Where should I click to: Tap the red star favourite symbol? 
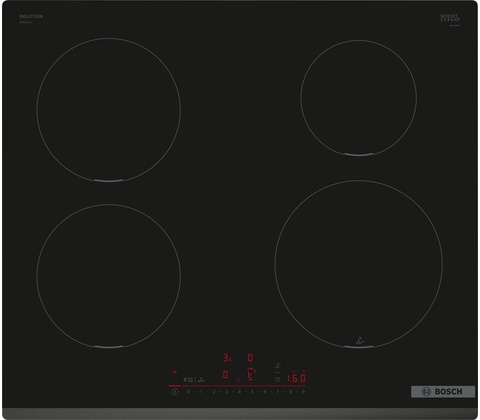(x=238, y=380)
